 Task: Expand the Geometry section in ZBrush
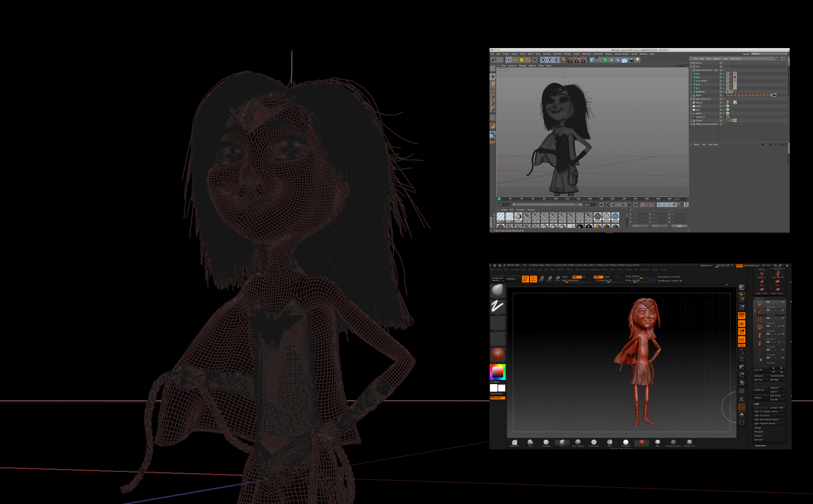(761, 446)
